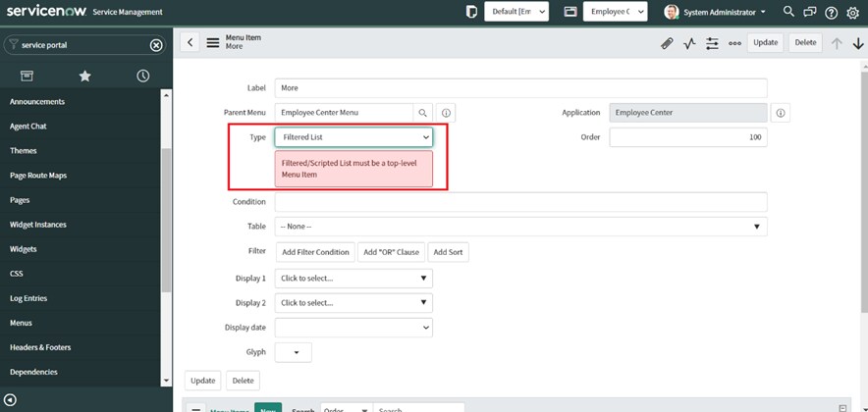Image resolution: width=868 pixels, height=412 pixels.
Task: Go to the next record (down arrow)
Action: [x=858, y=43]
